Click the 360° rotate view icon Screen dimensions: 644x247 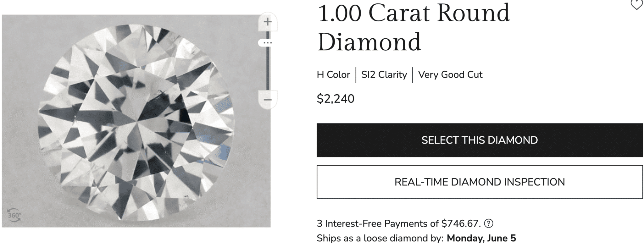[14, 215]
